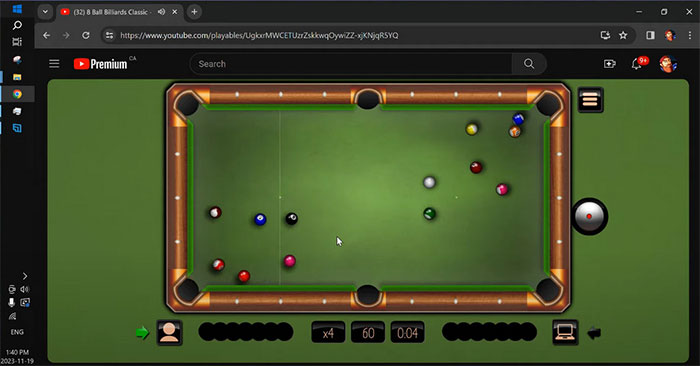Click the dark arrow beside computer icon
This screenshot has height=366, width=700.
(x=594, y=333)
